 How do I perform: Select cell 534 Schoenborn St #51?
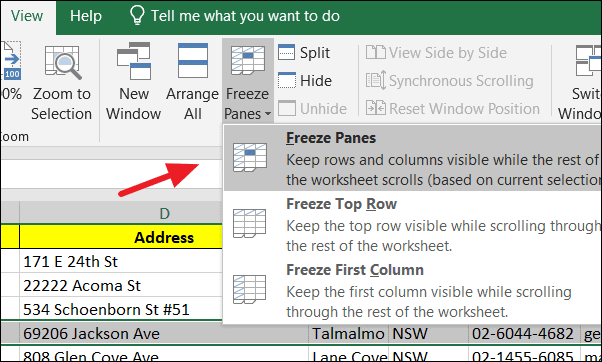click(121, 309)
